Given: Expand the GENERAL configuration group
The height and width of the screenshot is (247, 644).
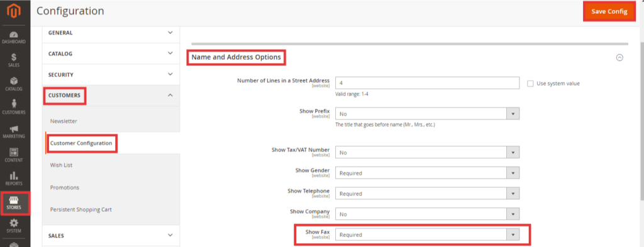Looking at the screenshot, I should (x=111, y=33).
